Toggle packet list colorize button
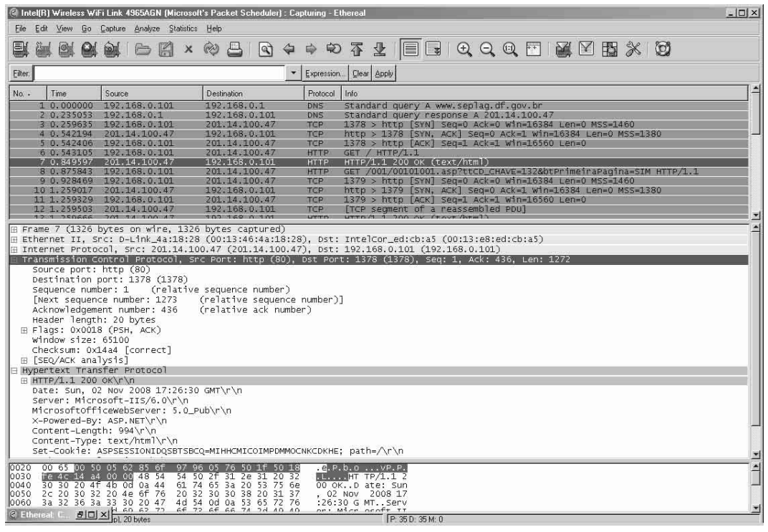The image size is (768, 532). (411, 49)
